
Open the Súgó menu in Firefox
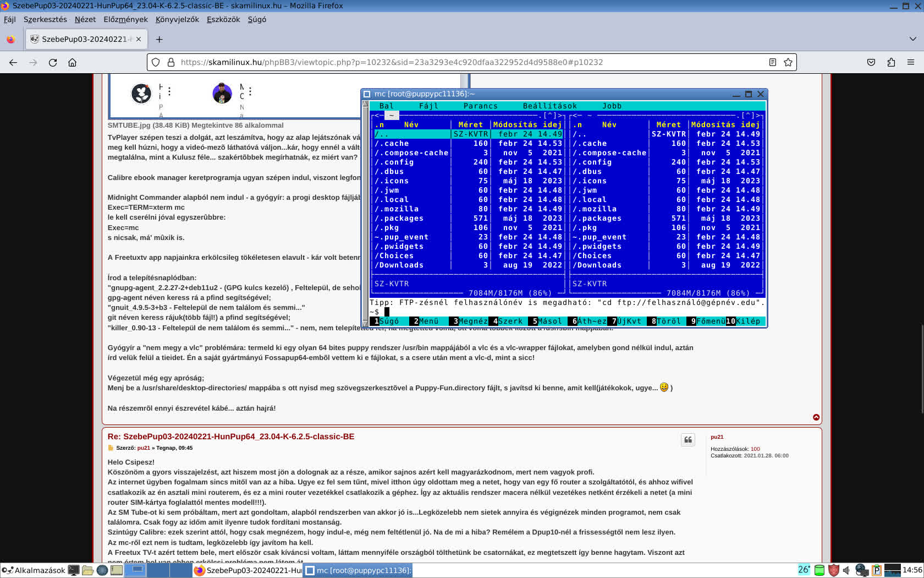click(x=257, y=19)
